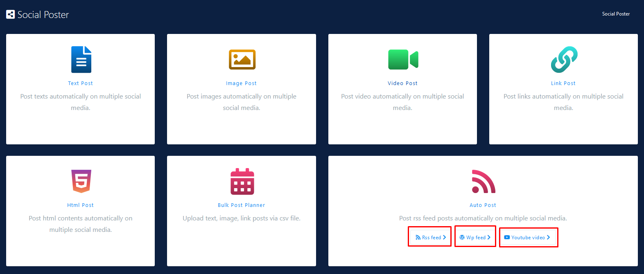
Task: Click the green camera Video Post icon
Action: click(403, 60)
